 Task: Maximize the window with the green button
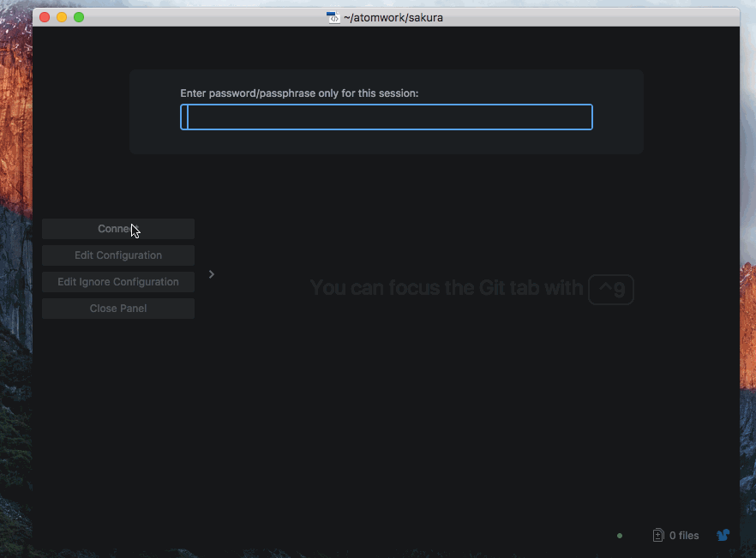[79, 17]
